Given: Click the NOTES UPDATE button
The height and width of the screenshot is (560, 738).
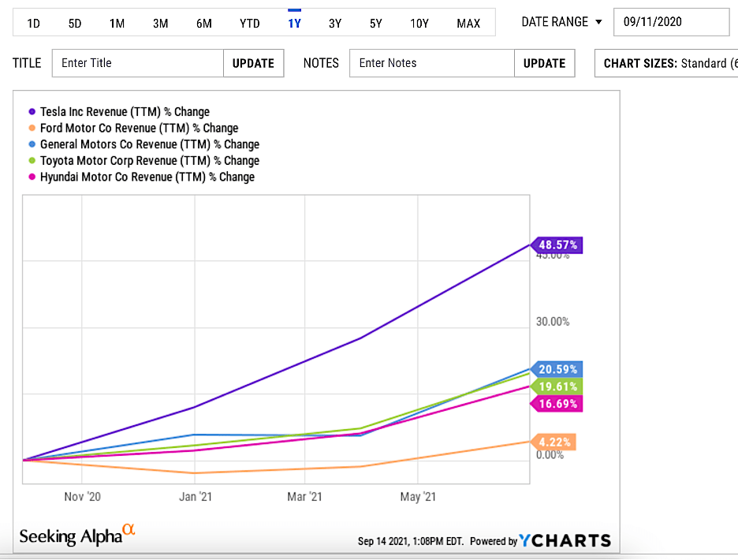Looking at the screenshot, I should coord(544,63).
